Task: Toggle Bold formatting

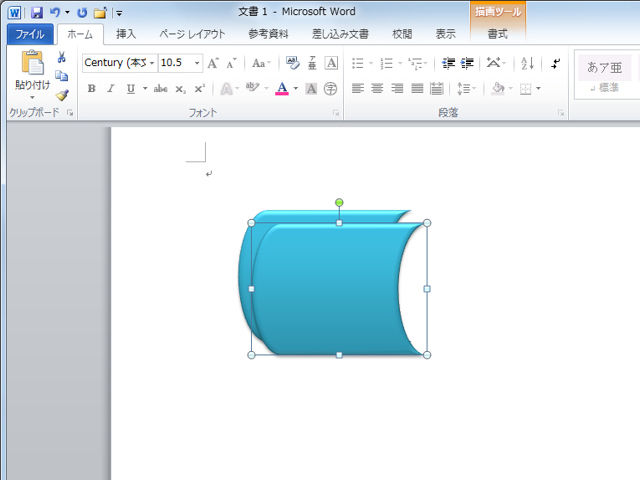Action: 91,88
